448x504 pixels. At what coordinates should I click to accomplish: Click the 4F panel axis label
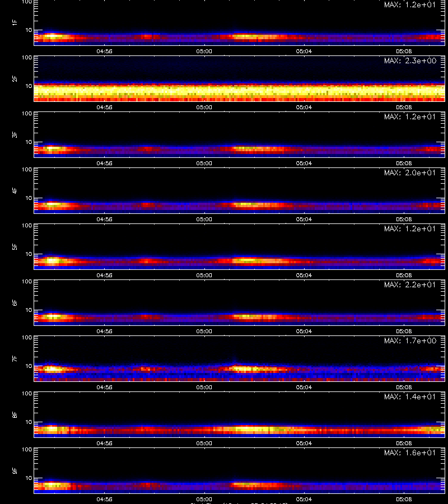(15, 190)
